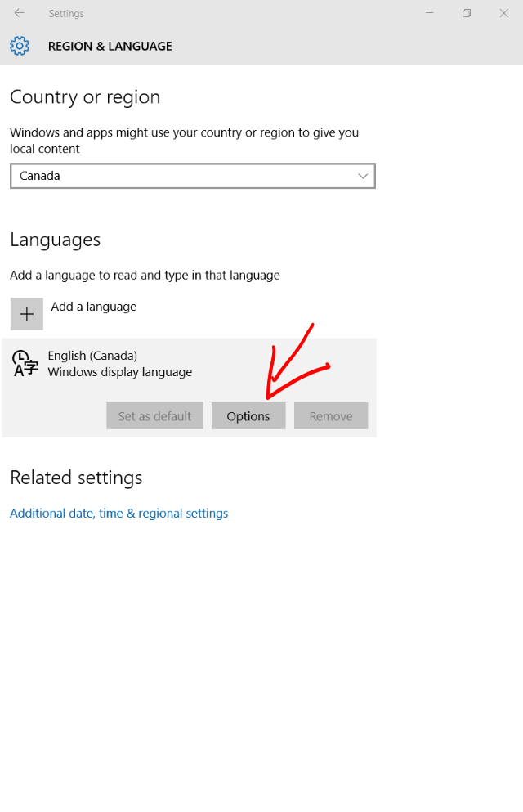Click the English (Canada) language icon
This screenshot has height=812, width=523.
point(25,363)
